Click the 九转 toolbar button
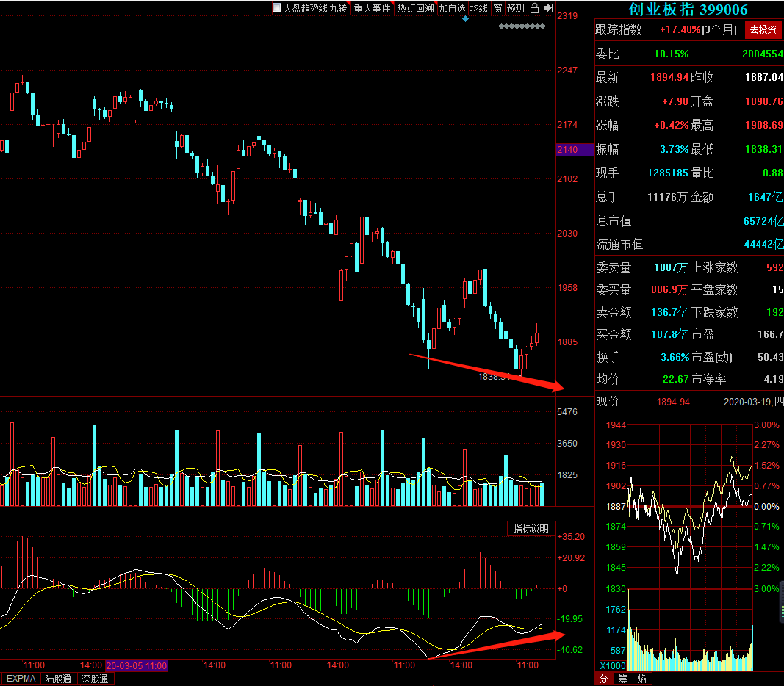The width and height of the screenshot is (784, 686). [x=338, y=8]
